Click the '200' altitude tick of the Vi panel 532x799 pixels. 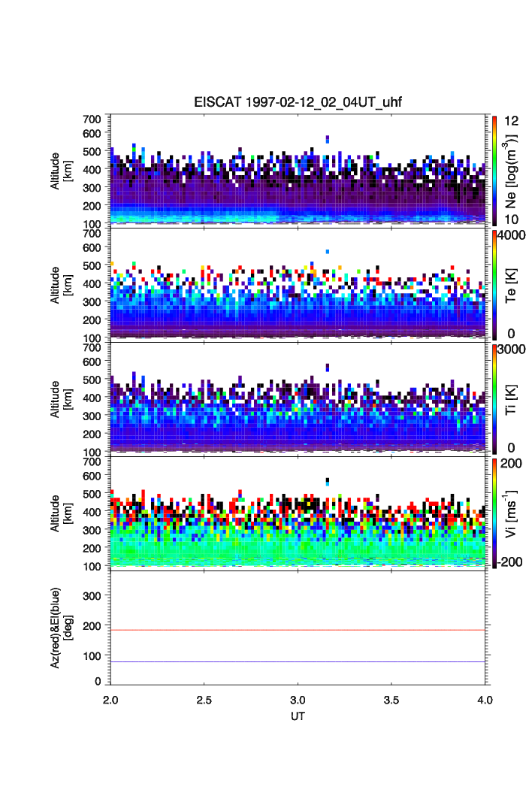(x=92, y=548)
